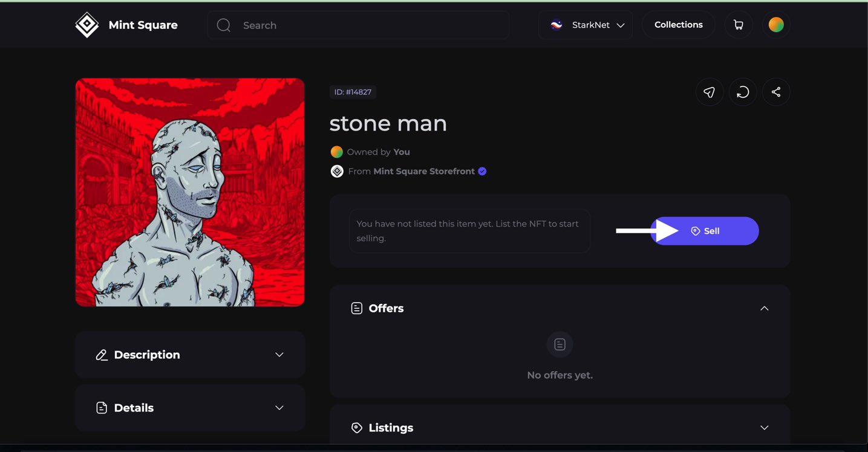Focus the Search input field
Viewport: 868px width, 452px height.
(358, 25)
